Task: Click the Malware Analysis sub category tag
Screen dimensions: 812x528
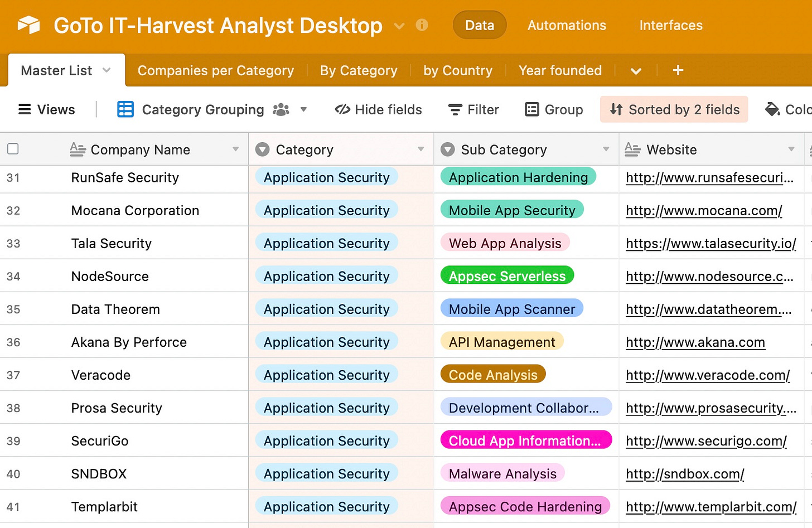Action: (502, 473)
